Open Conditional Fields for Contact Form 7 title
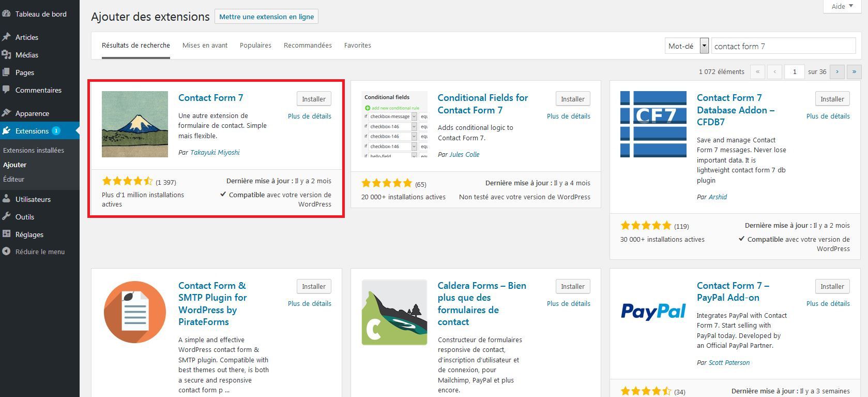The width and height of the screenshot is (868, 397). pyautogui.click(x=483, y=104)
